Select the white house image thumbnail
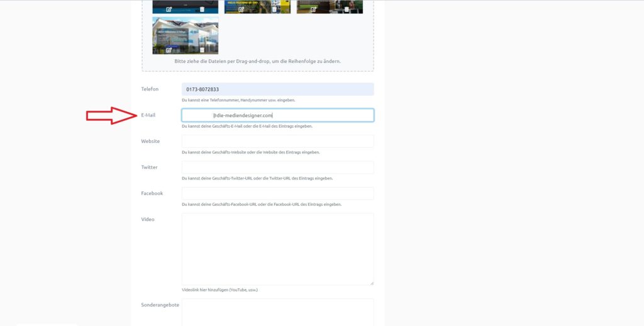This screenshot has height=326, width=644. (186, 33)
